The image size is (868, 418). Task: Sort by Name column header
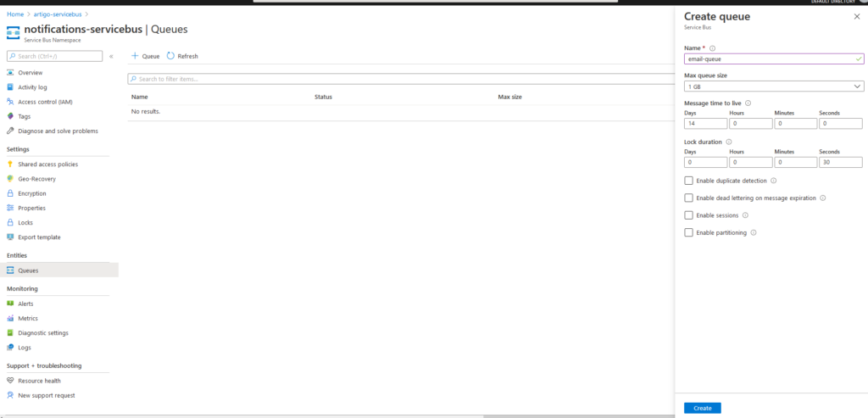(140, 97)
